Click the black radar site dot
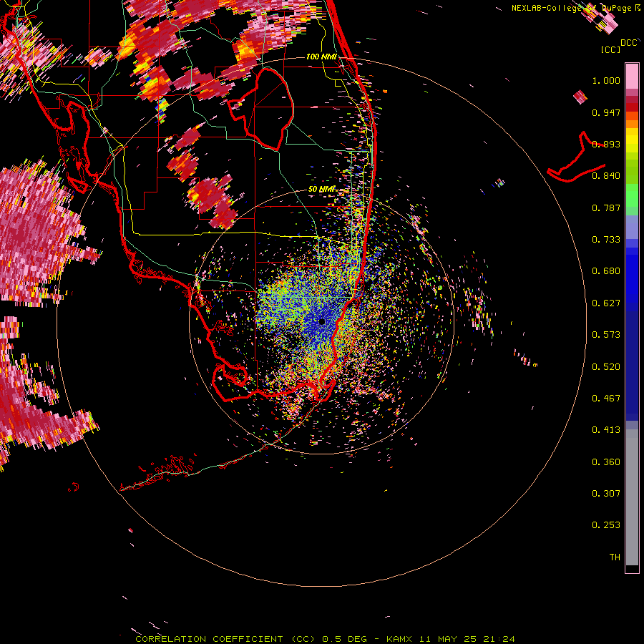Viewport: 644px width, 644px height. click(321, 321)
